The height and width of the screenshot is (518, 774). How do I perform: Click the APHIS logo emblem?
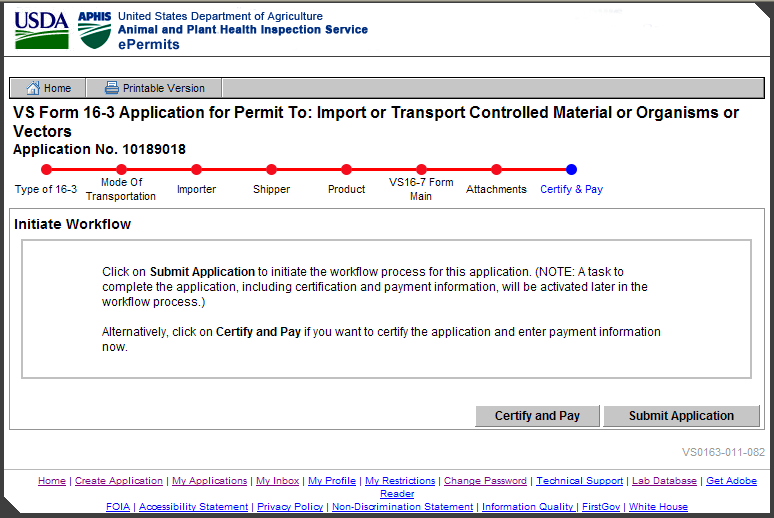pyautogui.click(x=95, y=31)
